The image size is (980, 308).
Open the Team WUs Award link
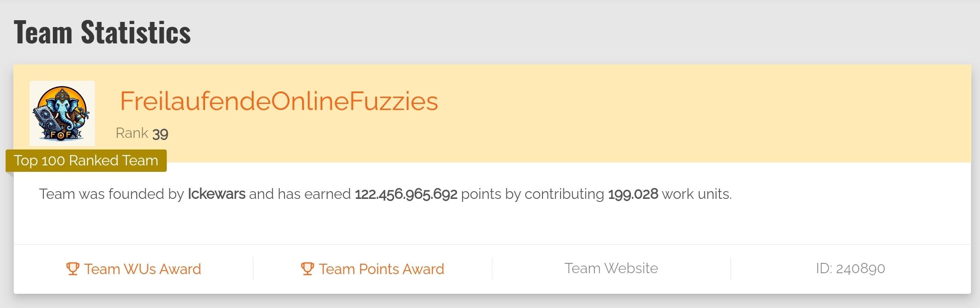click(134, 269)
